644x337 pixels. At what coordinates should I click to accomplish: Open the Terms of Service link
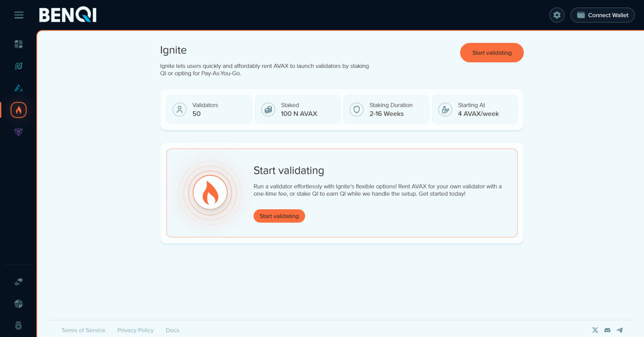point(84,330)
